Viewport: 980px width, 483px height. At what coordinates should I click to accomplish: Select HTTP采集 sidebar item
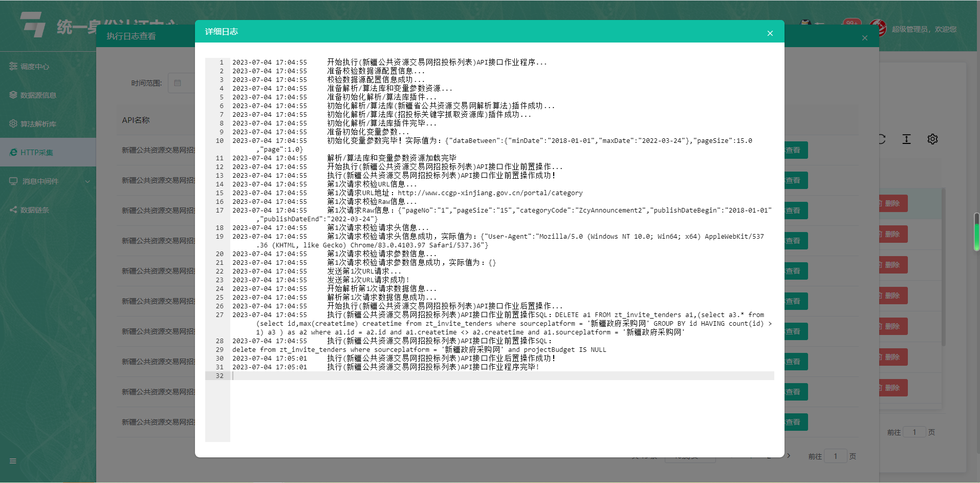coord(48,152)
